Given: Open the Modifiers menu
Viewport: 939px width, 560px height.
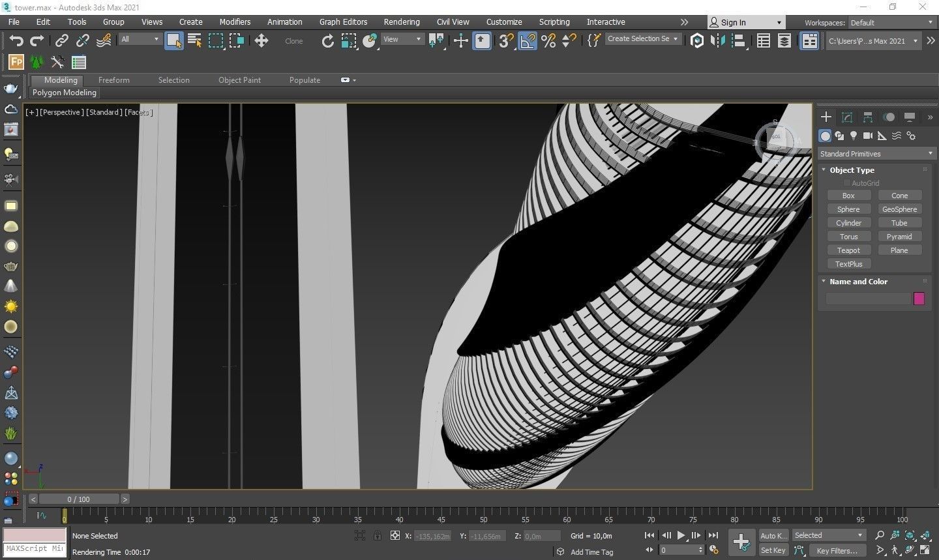Looking at the screenshot, I should tap(235, 22).
